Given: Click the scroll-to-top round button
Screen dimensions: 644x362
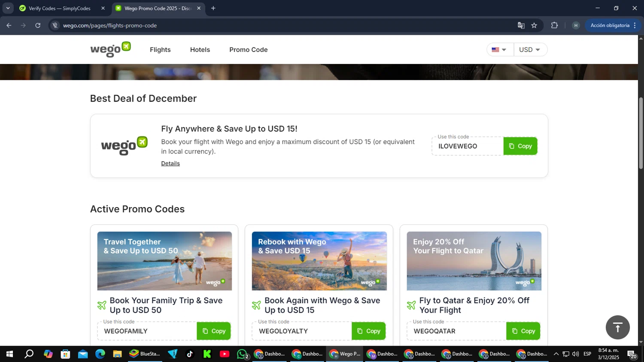Looking at the screenshot, I should click(617, 328).
